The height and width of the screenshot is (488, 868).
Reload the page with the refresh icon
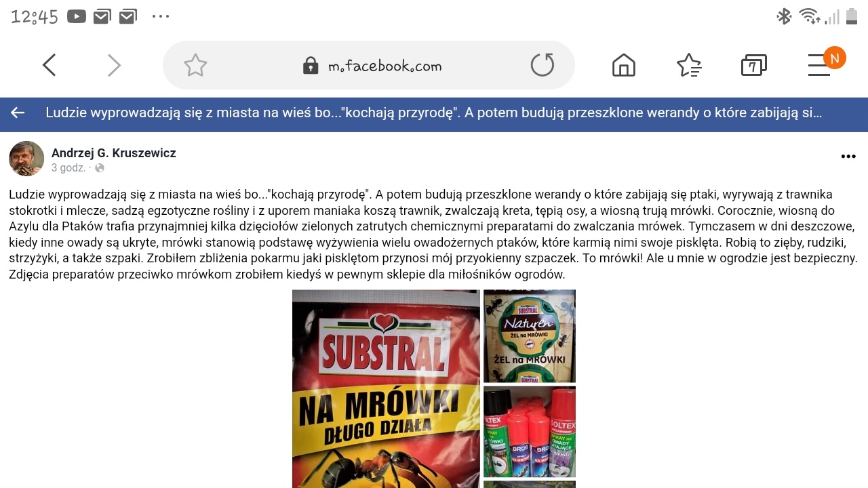(542, 65)
